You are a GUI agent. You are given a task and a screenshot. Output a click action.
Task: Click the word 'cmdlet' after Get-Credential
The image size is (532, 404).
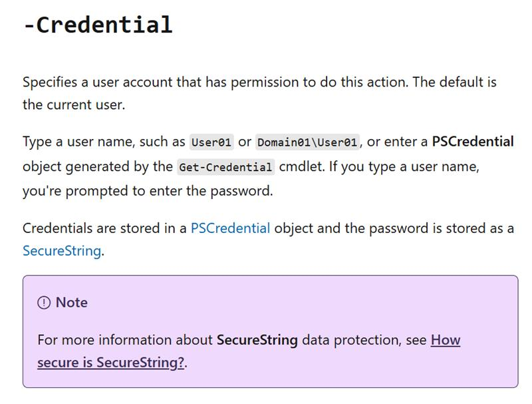click(x=301, y=166)
